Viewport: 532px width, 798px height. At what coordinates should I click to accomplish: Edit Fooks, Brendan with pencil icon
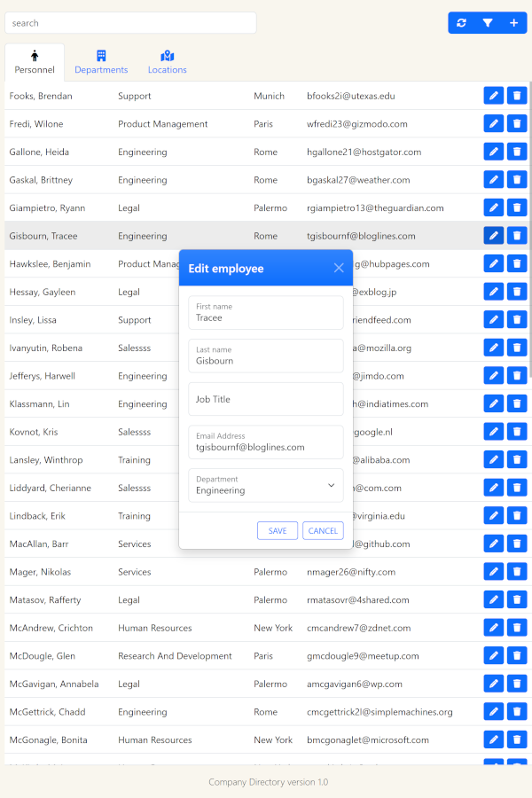click(x=494, y=96)
